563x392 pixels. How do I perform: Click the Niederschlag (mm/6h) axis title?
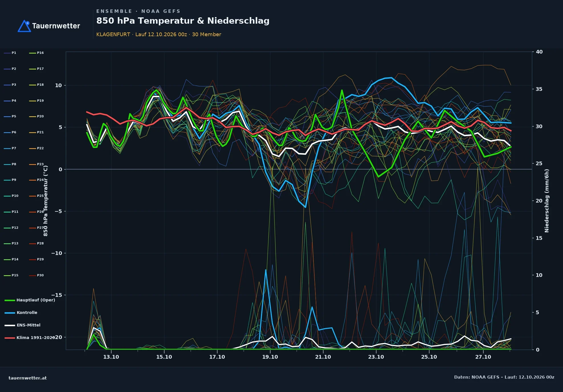click(547, 201)
